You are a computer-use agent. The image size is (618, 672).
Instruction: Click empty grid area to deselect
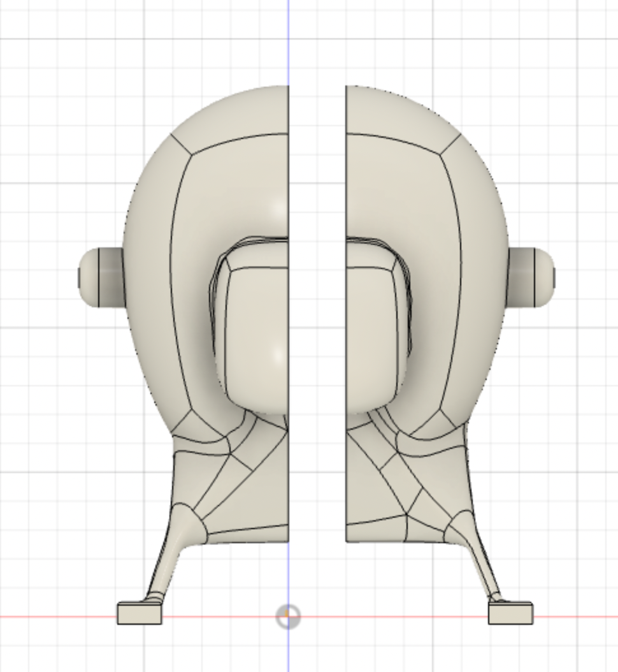click(x=51, y=51)
